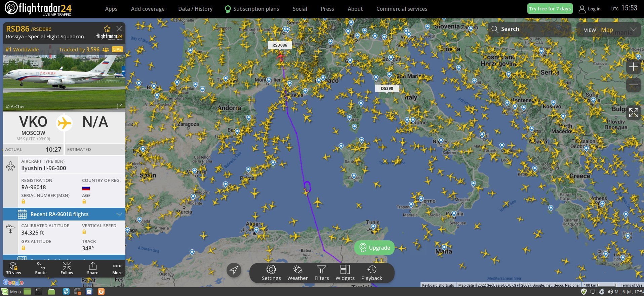This screenshot has width=644, height=296.
Task: Click the locked Serial Number field
Action: tap(23, 202)
